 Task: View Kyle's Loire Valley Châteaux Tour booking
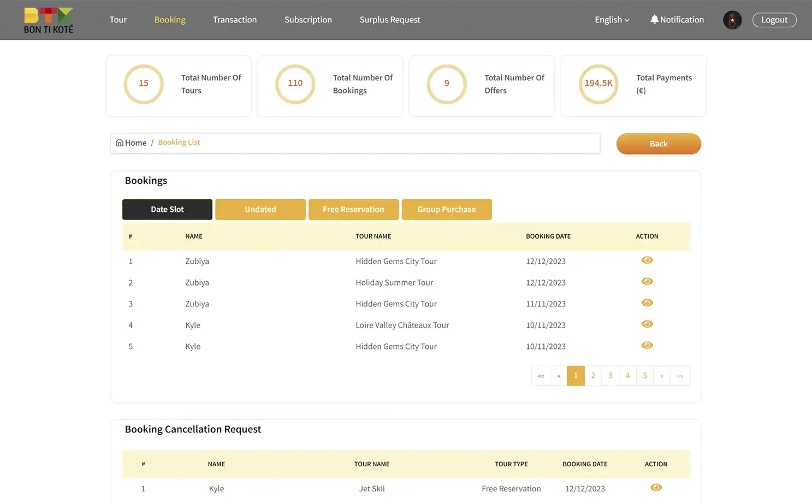[647, 324]
